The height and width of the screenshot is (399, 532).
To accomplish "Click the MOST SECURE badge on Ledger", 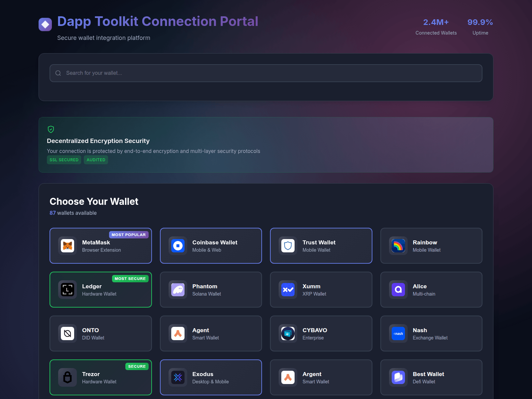I will 130,279.
